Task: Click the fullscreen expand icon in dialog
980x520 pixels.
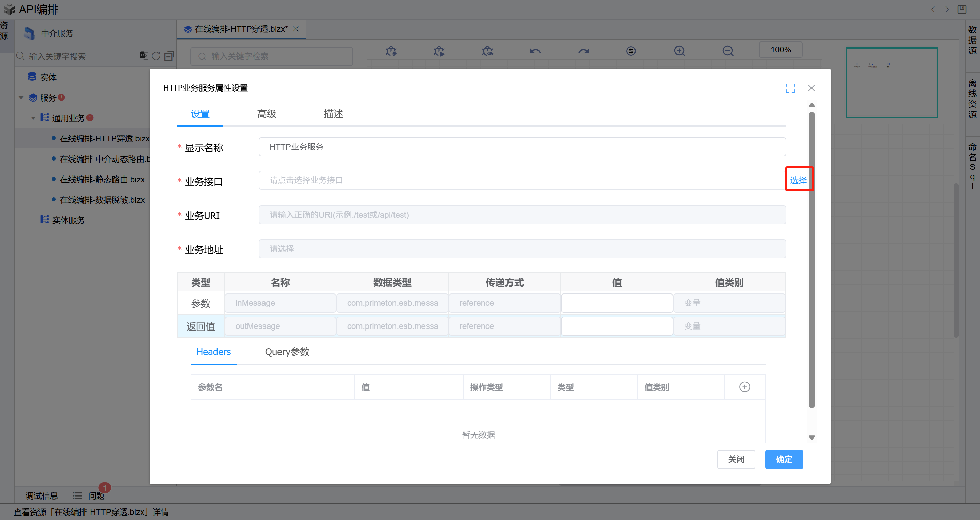Action: [790, 88]
